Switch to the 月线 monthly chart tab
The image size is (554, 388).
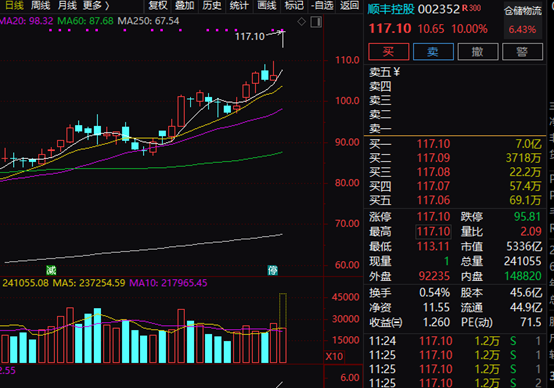coord(67,5)
